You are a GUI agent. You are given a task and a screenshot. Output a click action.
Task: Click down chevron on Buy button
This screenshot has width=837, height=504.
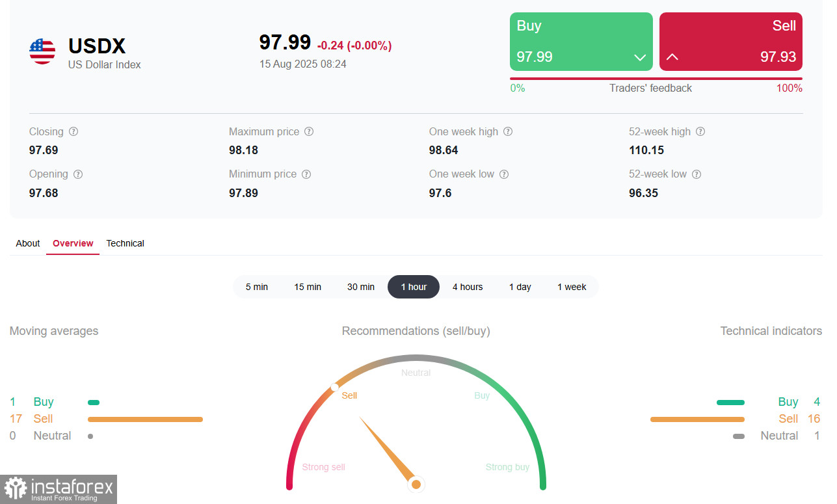click(x=639, y=57)
